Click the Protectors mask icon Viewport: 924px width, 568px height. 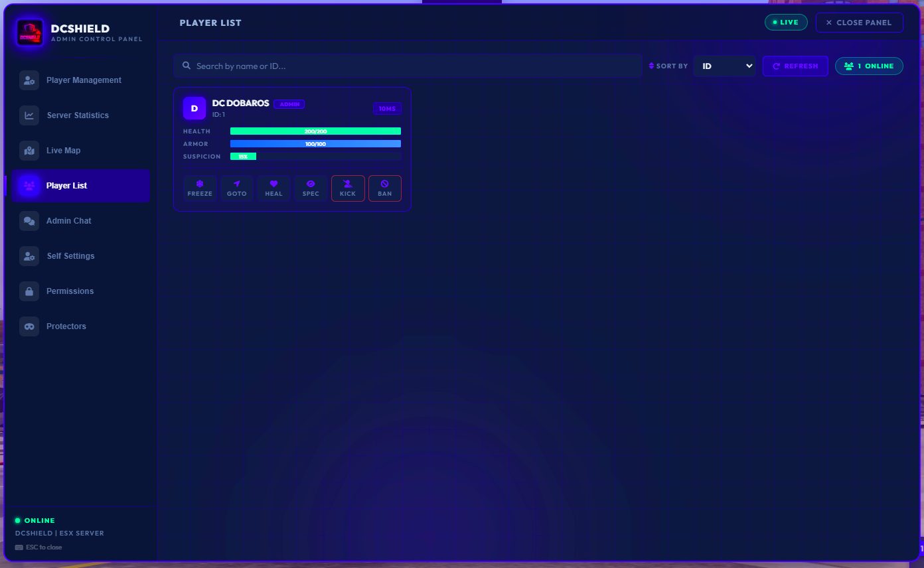pyautogui.click(x=29, y=326)
